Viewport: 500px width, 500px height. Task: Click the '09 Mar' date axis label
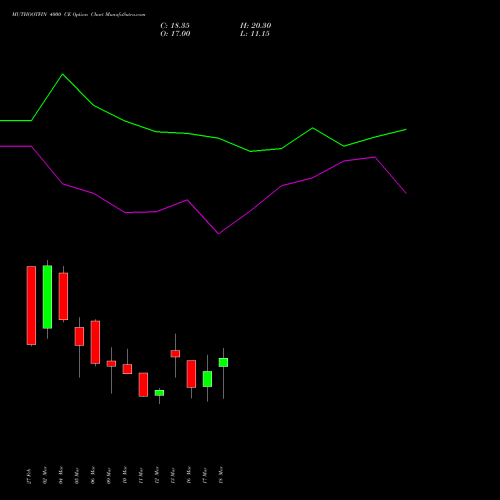pyautogui.click(x=109, y=475)
